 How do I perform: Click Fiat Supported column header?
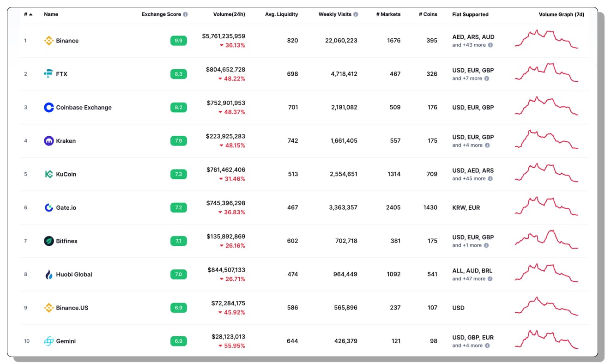click(x=470, y=14)
